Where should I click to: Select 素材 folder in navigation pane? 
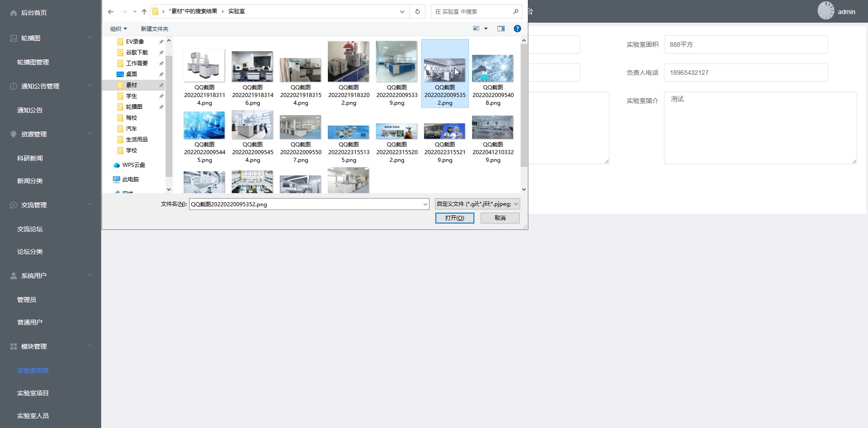pyautogui.click(x=131, y=85)
